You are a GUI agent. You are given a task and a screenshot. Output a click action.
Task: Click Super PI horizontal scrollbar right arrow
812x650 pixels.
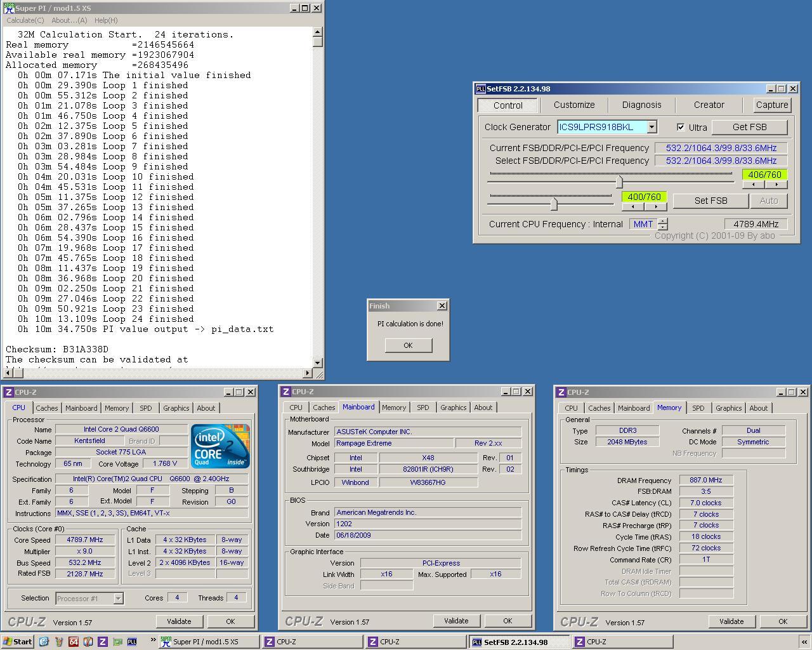click(x=308, y=373)
